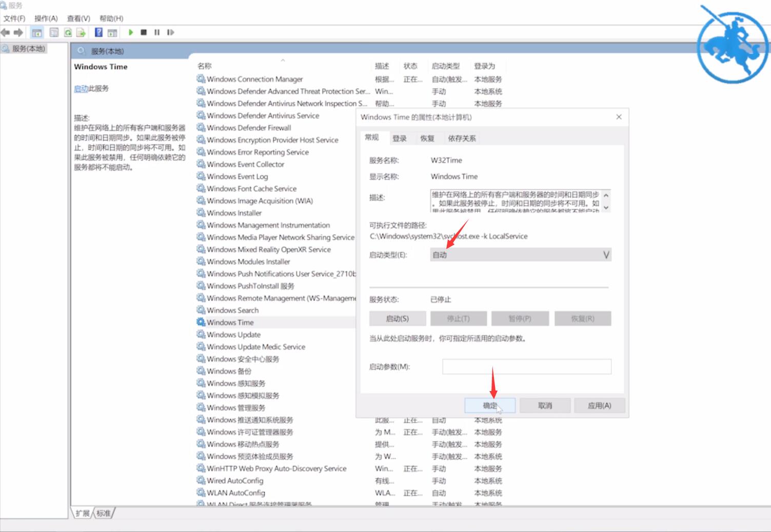This screenshot has height=532, width=771.
Task: Click the up arrow of the description scrollbar
Action: (x=606, y=195)
